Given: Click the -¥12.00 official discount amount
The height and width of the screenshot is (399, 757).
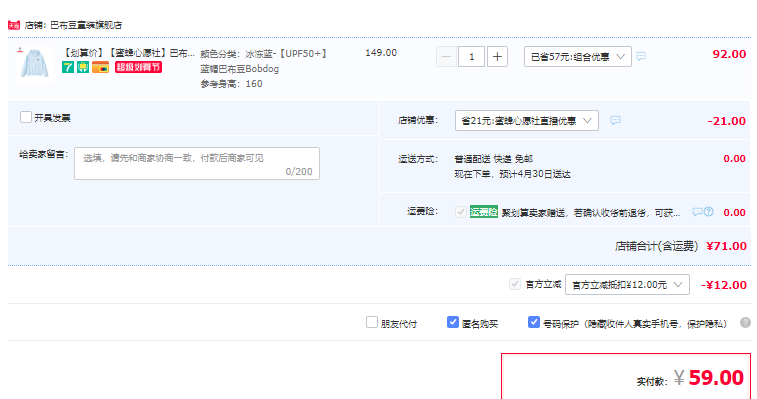Looking at the screenshot, I should click(724, 285).
